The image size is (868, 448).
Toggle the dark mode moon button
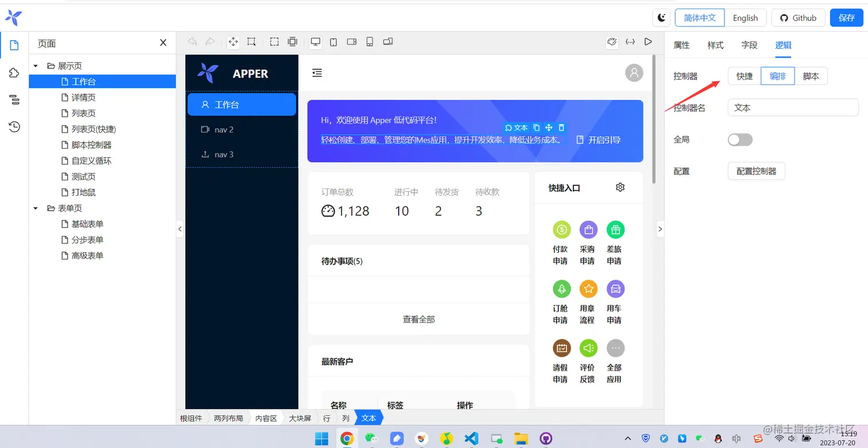[x=661, y=18]
